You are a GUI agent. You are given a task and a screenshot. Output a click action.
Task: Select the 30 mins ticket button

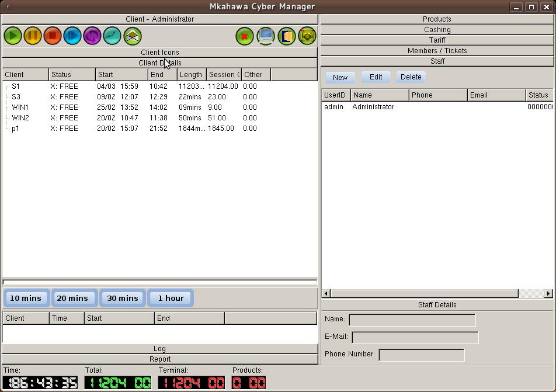click(x=122, y=298)
